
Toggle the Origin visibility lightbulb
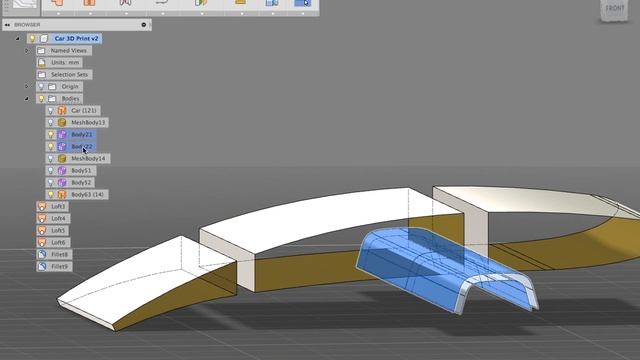click(41, 87)
